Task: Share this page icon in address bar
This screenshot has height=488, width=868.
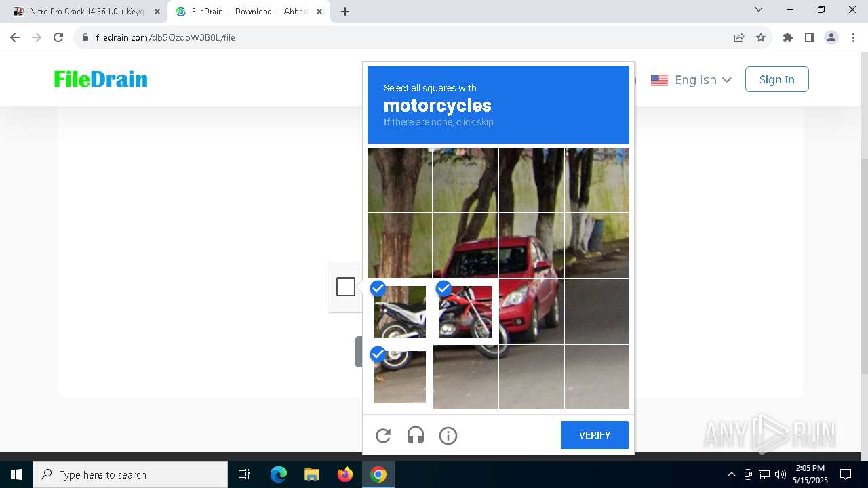Action: pos(739,37)
